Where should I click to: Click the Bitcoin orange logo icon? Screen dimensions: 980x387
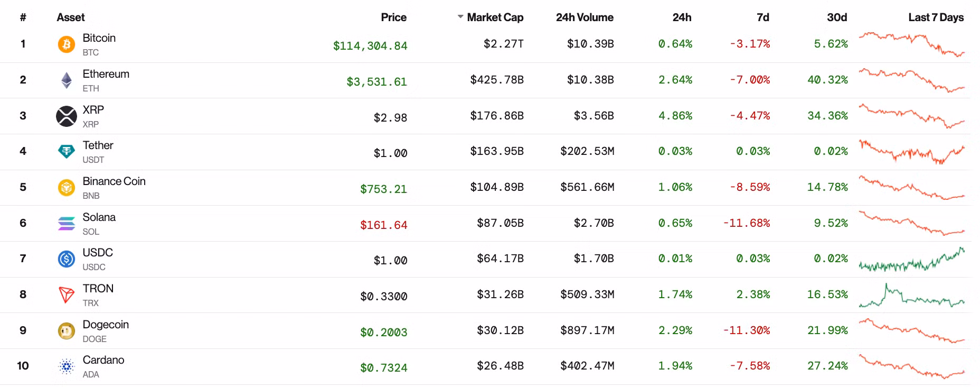(x=67, y=44)
